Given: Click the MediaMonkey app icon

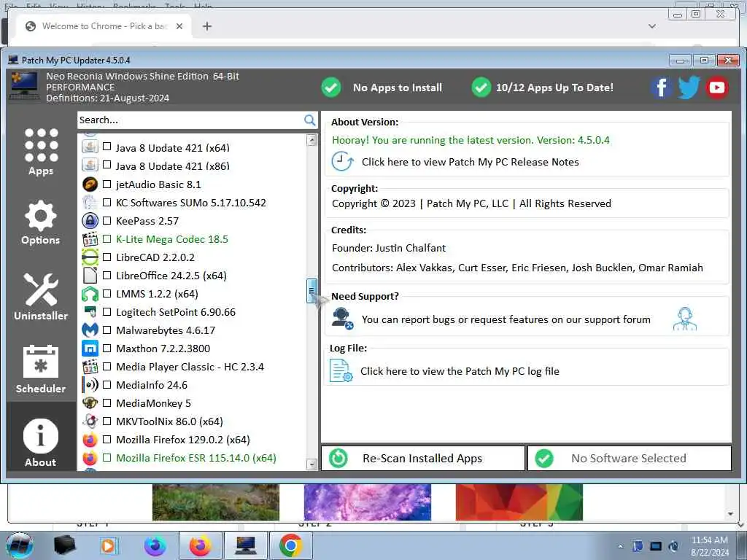Looking at the screenshot, I should coord(90,402).
